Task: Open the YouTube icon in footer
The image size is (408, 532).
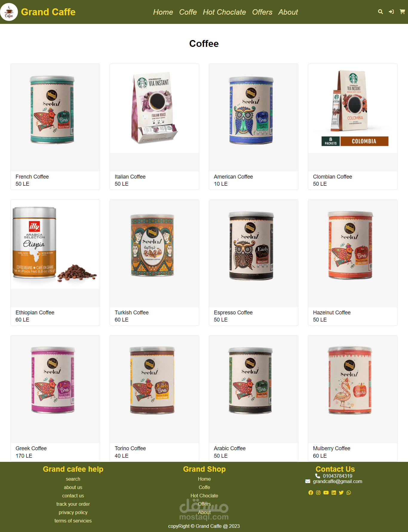Action: click(326, 493)
